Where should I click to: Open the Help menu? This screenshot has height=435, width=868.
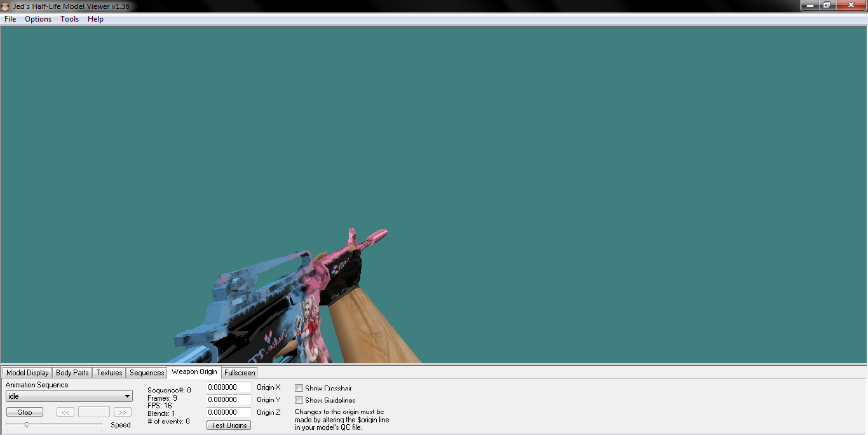pyautogui.click(x=95, y=19)
